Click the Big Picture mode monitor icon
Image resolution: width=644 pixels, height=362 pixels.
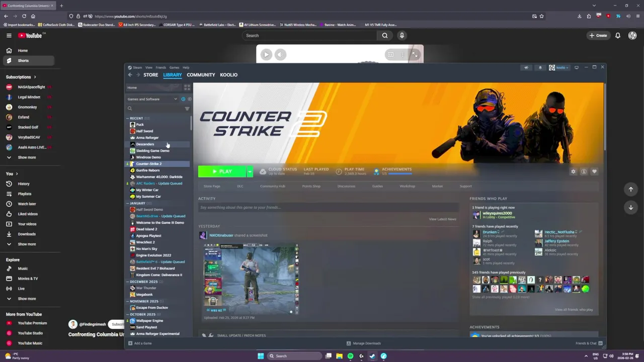(577, 67)
